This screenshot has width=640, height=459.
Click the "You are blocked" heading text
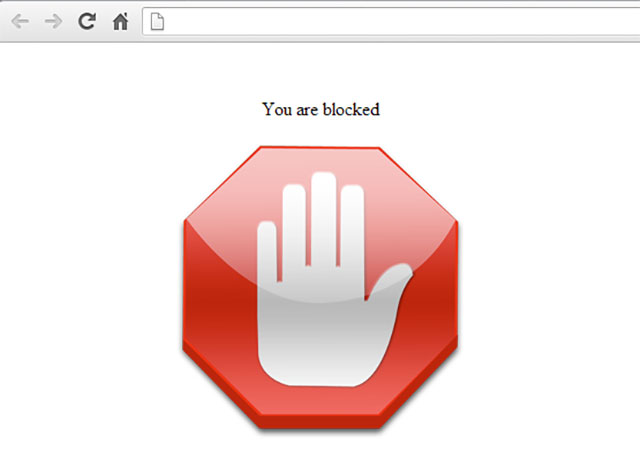[321, 109]
